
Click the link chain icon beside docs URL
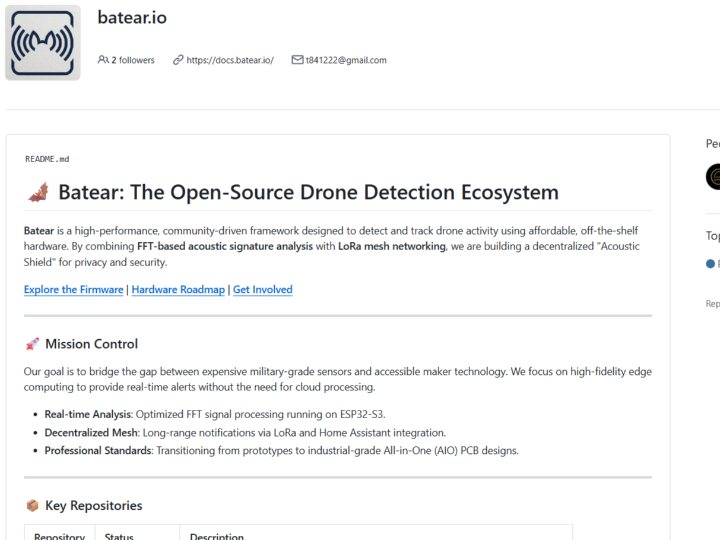point(178,60)
